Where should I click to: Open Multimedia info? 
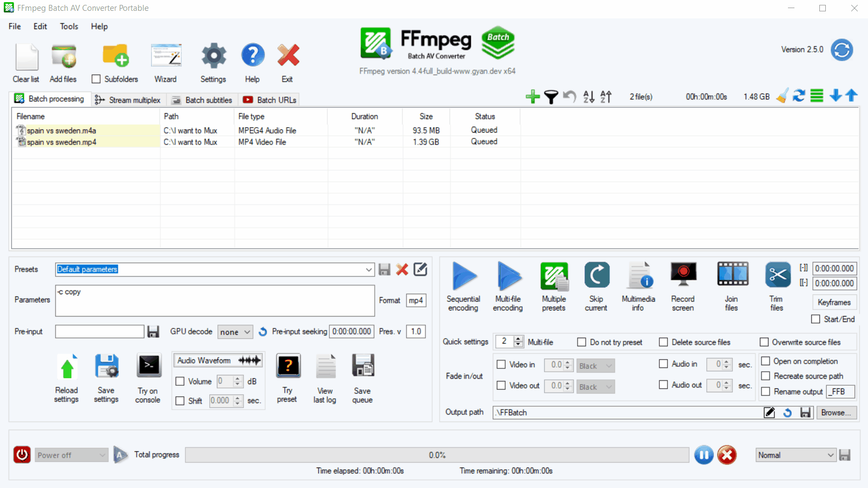pos(640,275)
